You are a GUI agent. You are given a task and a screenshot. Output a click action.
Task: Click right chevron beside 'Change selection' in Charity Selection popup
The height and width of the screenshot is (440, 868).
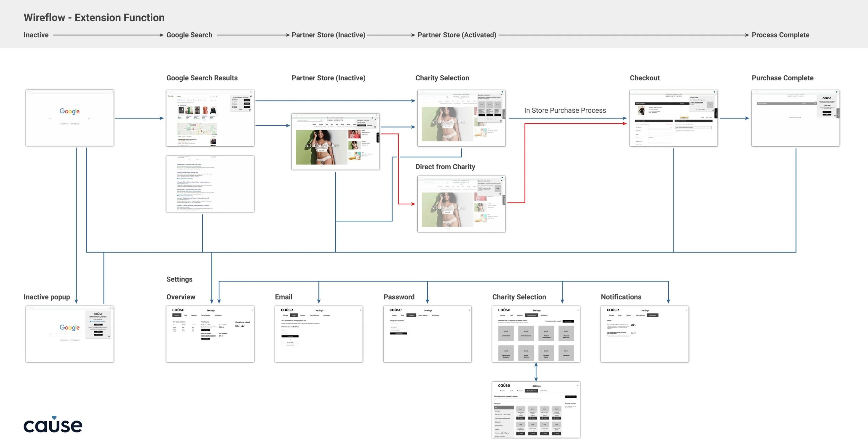(x=495, y=119)
